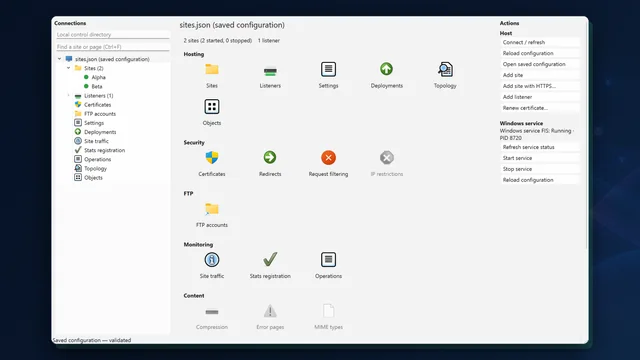Select the Alpha site in the tree
Viewport: 640px width, 360px height.
click(x=98, y=77)
